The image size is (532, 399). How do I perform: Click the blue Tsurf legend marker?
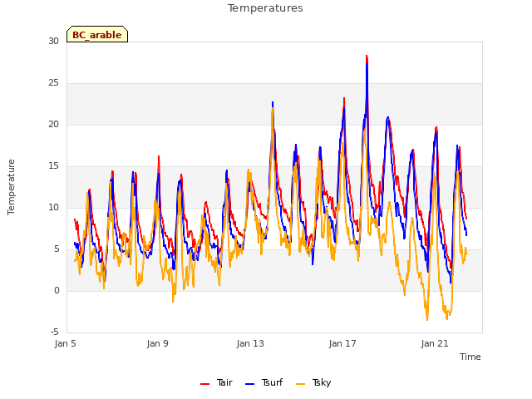pos(249,384)
